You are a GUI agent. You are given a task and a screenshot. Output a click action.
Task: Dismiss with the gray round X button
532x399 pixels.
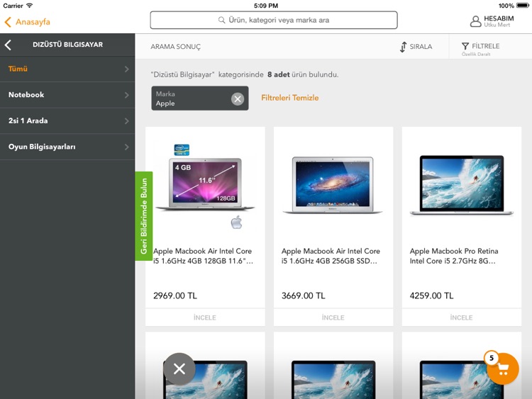pos(179,369)
